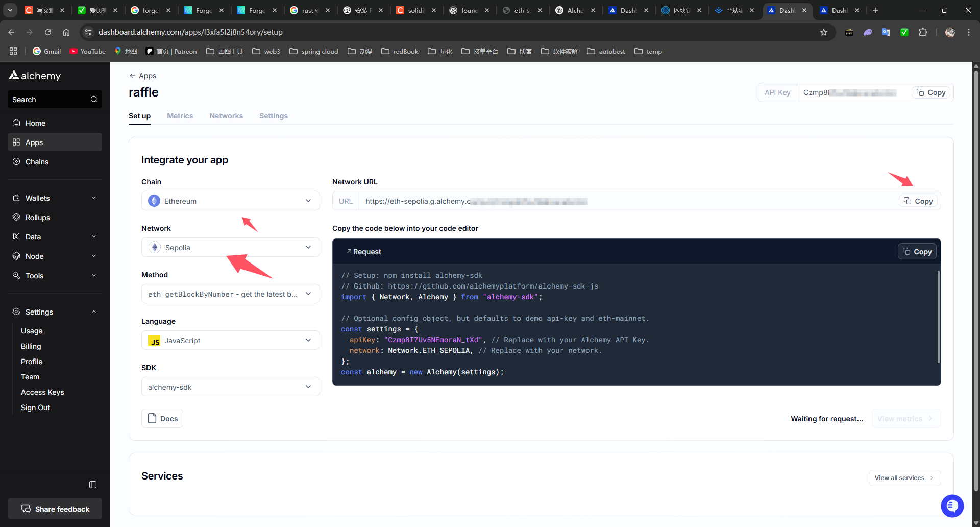
Task: Click the browser back arrow
Action: point(11,32)
